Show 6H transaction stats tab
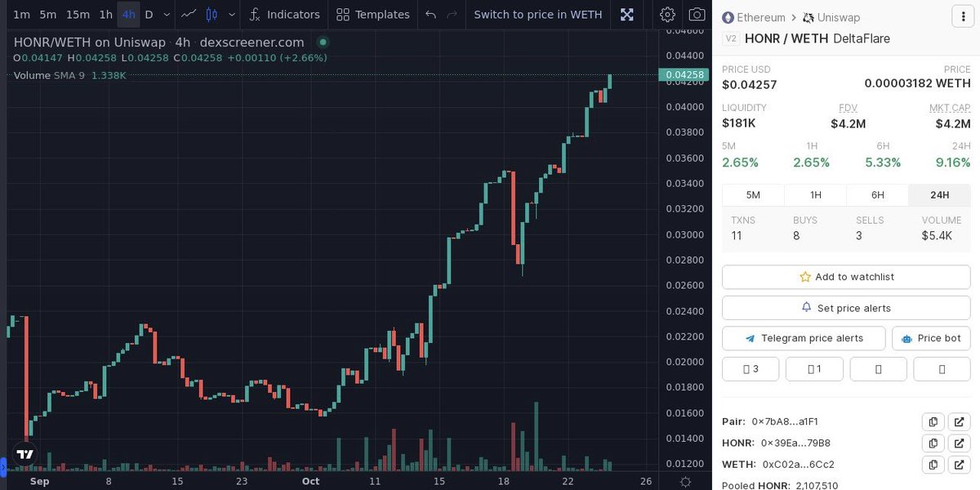980x490 pixels. pyautogui.click(x=877, y=194)
